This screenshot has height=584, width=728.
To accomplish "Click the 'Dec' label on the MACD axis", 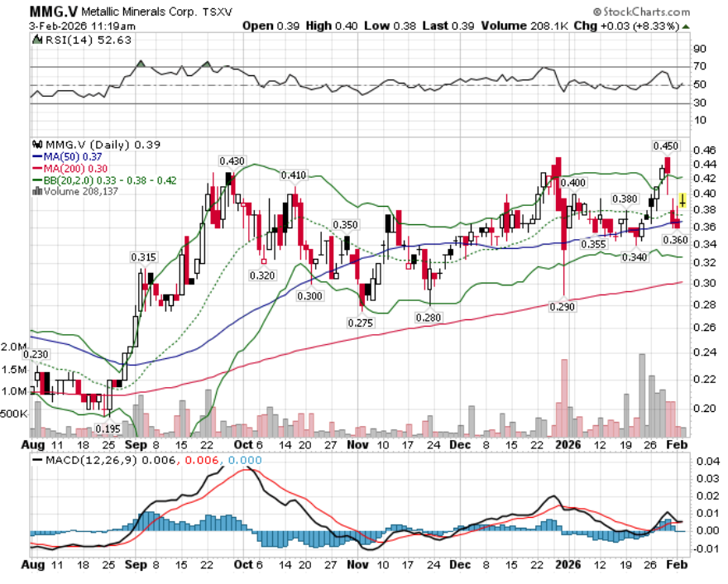I will click(460, 565).
